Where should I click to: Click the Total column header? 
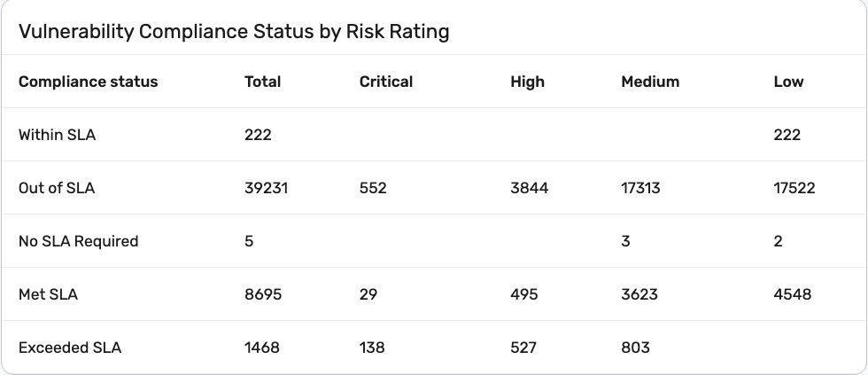pyautogui.click(x=262, y=82)
